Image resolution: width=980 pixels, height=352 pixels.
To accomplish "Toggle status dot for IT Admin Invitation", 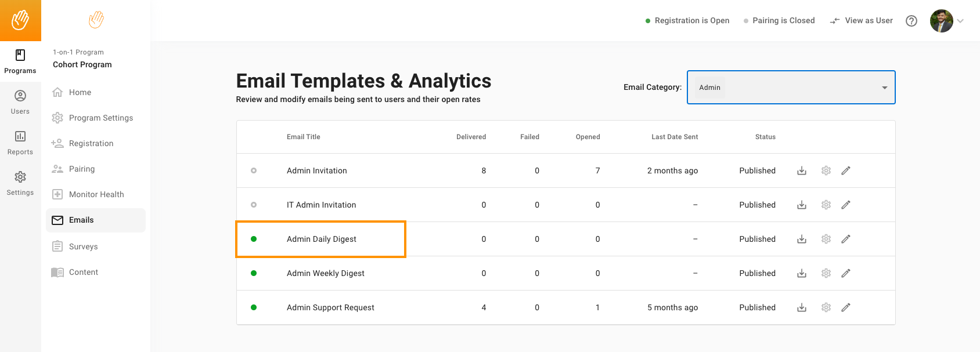I will tap(254, 205).
